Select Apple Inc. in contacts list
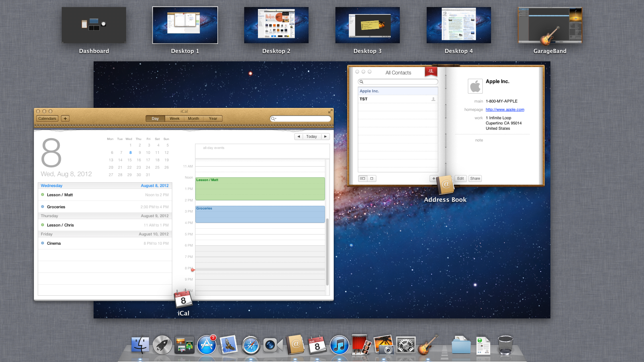Screen dimensions: 644x362 [398, 91]
